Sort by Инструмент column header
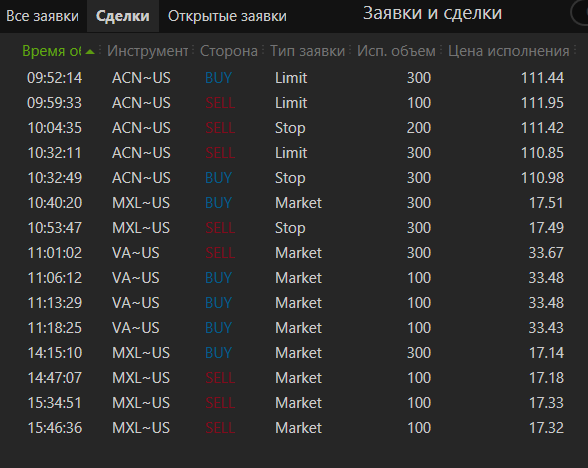The height and width of the screenshot is (468, 588). click(147, 51)
